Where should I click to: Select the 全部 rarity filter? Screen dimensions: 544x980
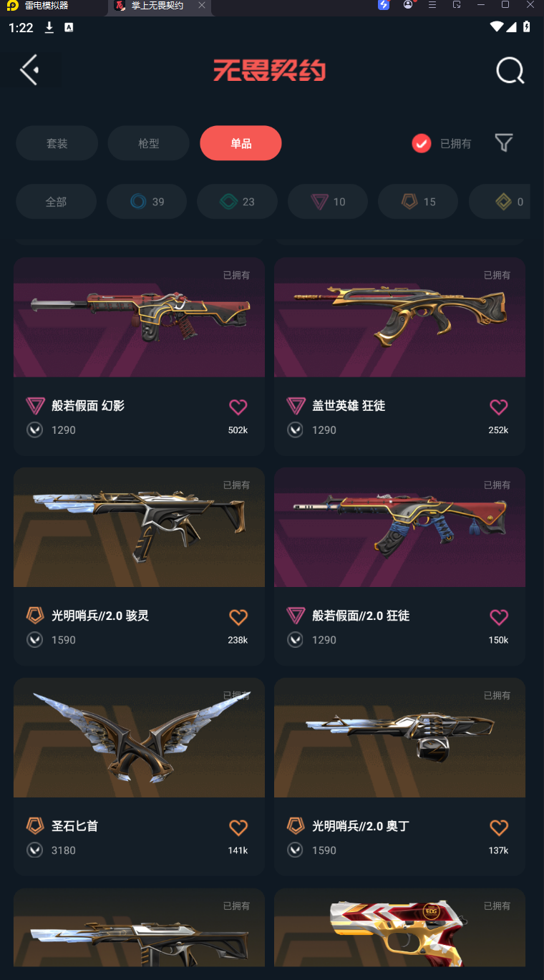tap(56, 202)
